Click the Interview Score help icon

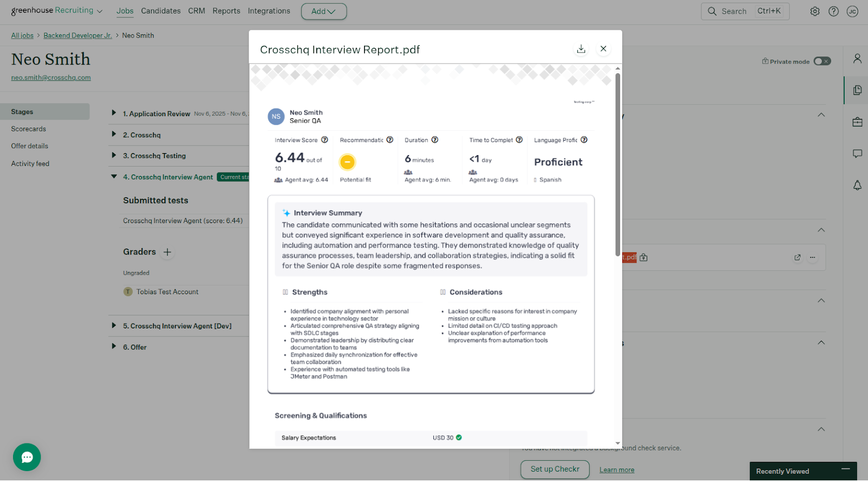tap(324, 140)
